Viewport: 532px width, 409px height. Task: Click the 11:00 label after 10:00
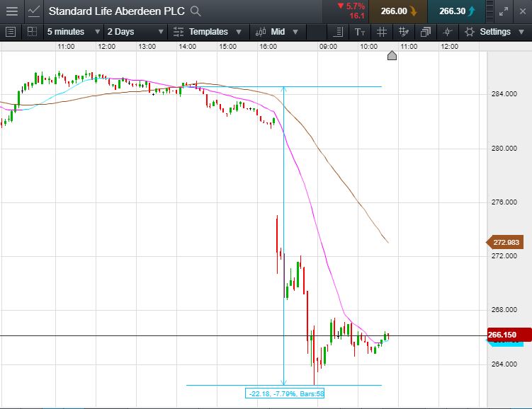point(409,47)
